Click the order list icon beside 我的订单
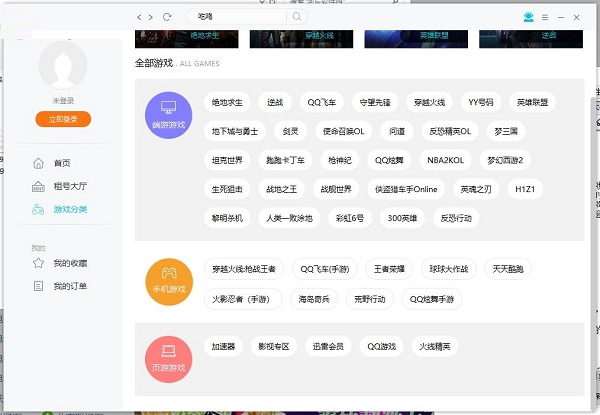Screen dimensions: 600x415 pos(38,286)
